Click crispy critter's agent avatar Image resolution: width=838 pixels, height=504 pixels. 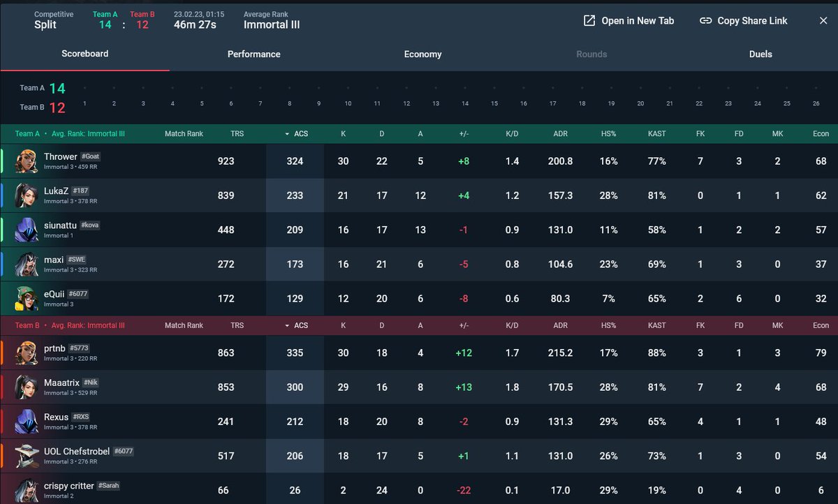[27, 490]
